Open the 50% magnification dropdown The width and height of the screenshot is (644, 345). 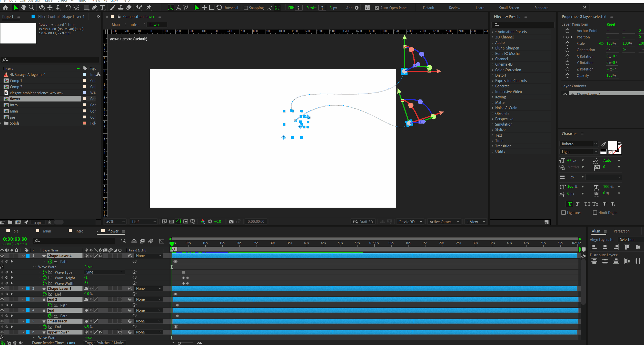pos(115,221)
